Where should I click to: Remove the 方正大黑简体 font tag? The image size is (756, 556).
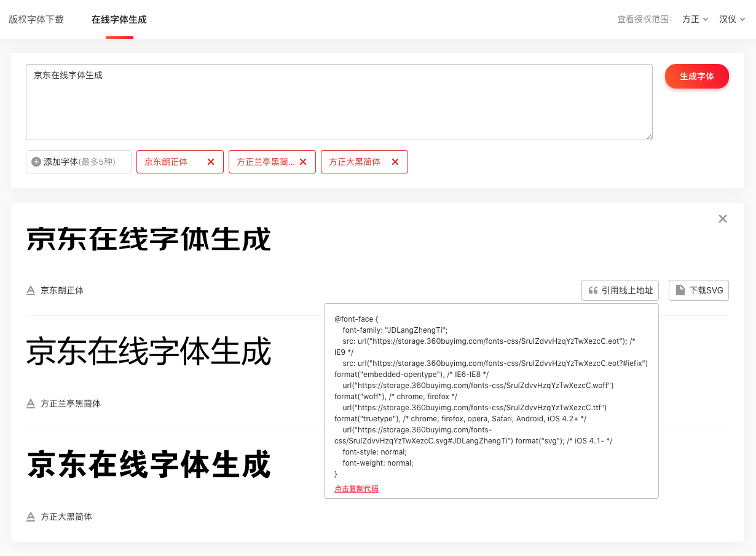395,162
